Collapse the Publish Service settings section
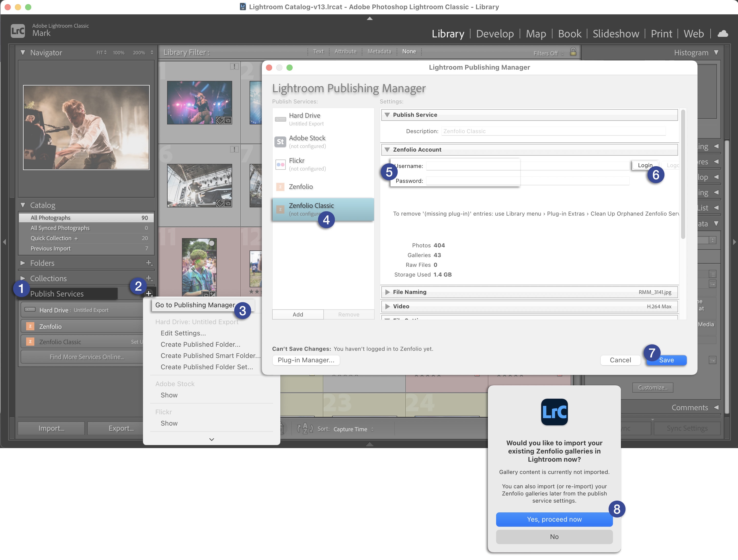Viewport: 738px width, 560px height. pyautogui.click(x=387, y=115)
